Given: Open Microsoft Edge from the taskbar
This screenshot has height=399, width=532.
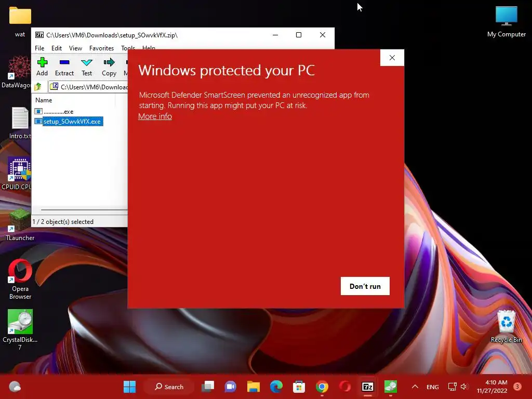Looking at the screenshot, I should tap(276, 387).
